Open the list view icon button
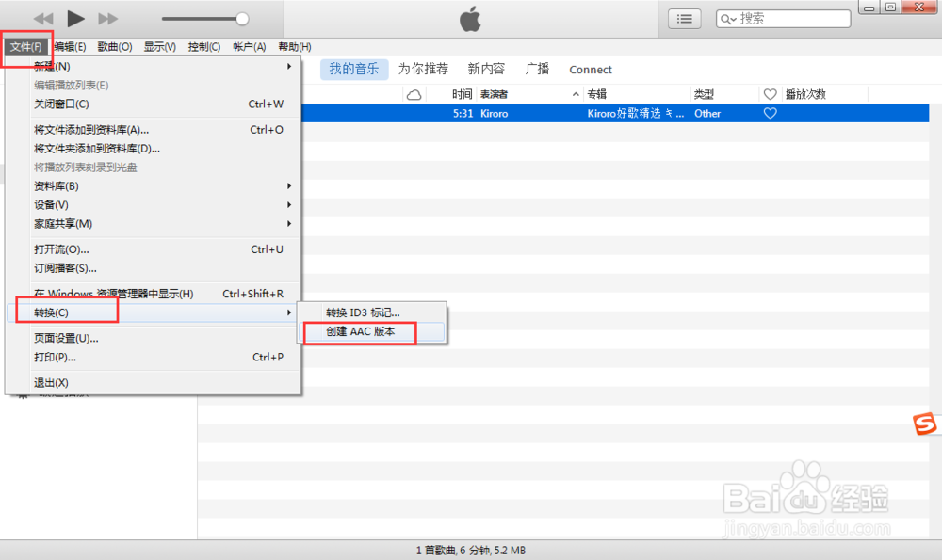 tap(684, 19)
